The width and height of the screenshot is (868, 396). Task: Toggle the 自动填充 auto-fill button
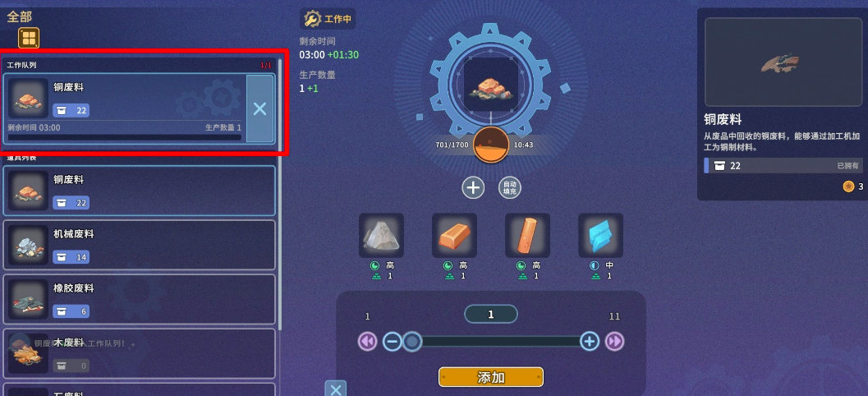509,188
